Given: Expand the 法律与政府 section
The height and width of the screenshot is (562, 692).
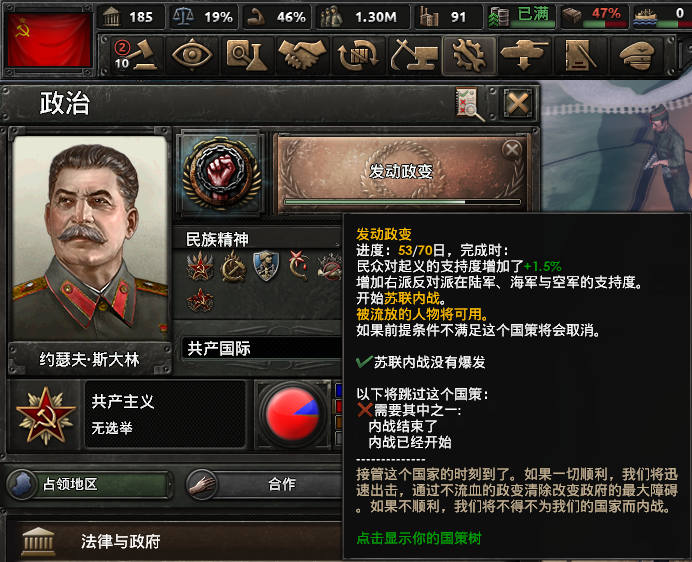Looking at the screenshot, I should coord(172,541).
